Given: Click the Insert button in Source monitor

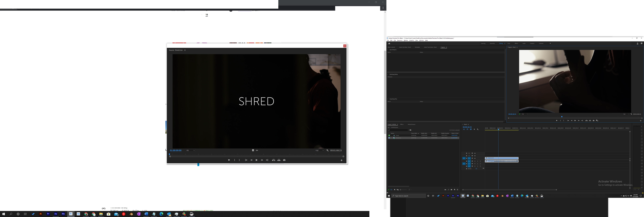Looking at the screenshot, I should (x=273, y=160).
